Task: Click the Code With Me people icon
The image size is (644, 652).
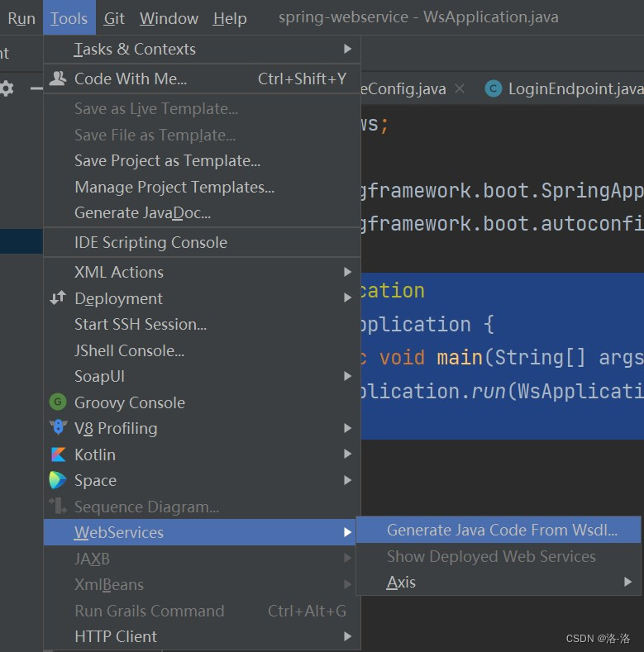Action: tap(58, 79)
